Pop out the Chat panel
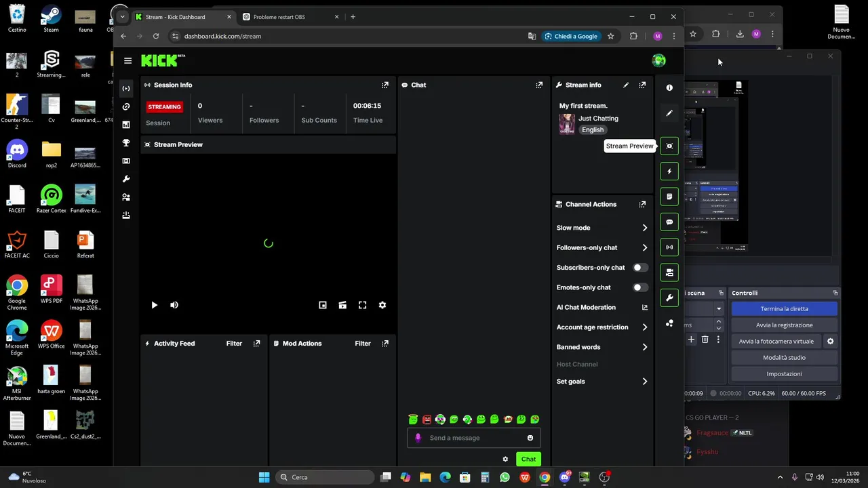 539,85
